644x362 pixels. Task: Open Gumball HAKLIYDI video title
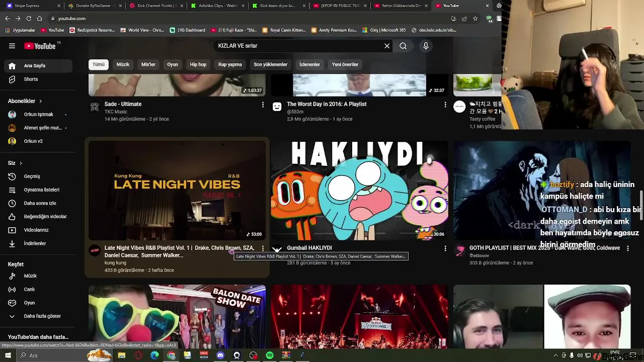(309, 248)
